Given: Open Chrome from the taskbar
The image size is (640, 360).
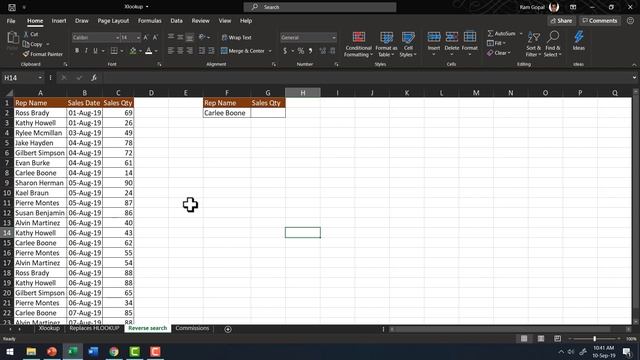Looking at the screenshot, I should (114, 351).
